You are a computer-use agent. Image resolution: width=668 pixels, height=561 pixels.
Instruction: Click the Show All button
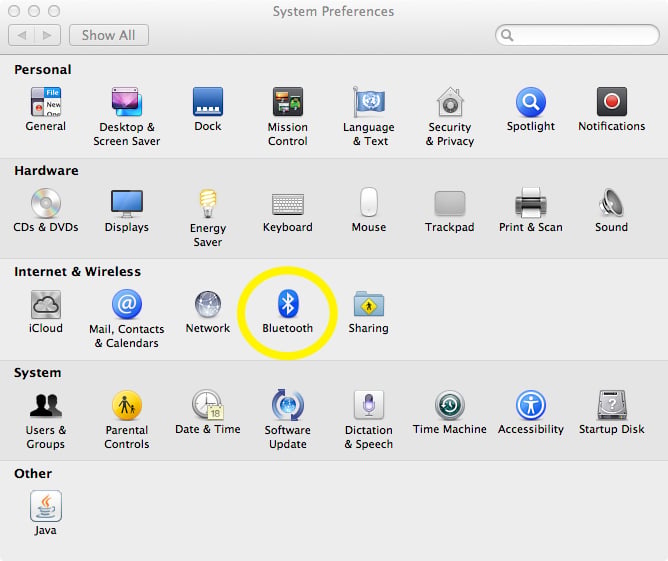tap(109, 35)
